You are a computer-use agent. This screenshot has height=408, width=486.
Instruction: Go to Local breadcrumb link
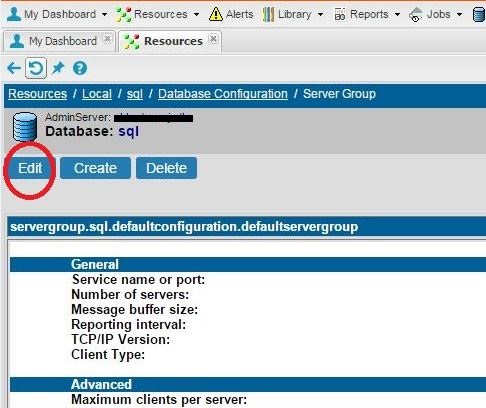[97, 94]
